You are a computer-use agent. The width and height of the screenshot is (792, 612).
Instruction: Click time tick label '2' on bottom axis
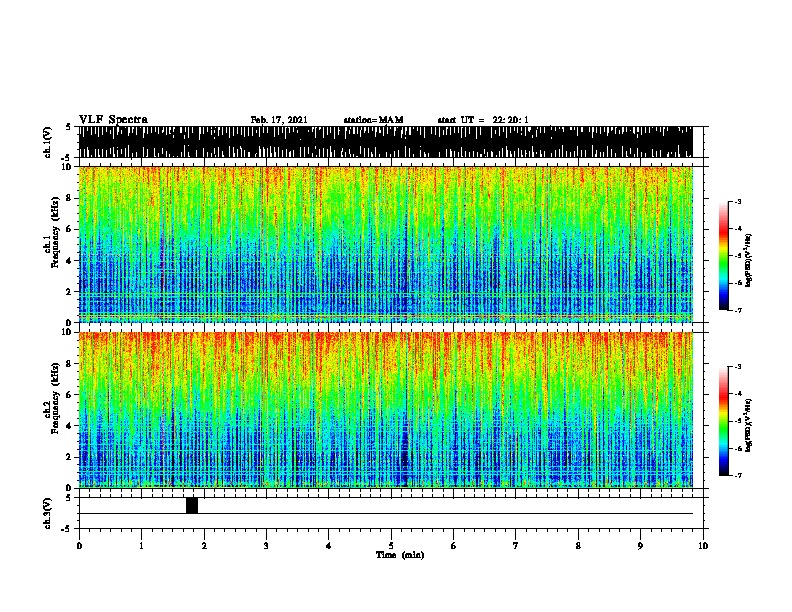click(x=204, y=546)
